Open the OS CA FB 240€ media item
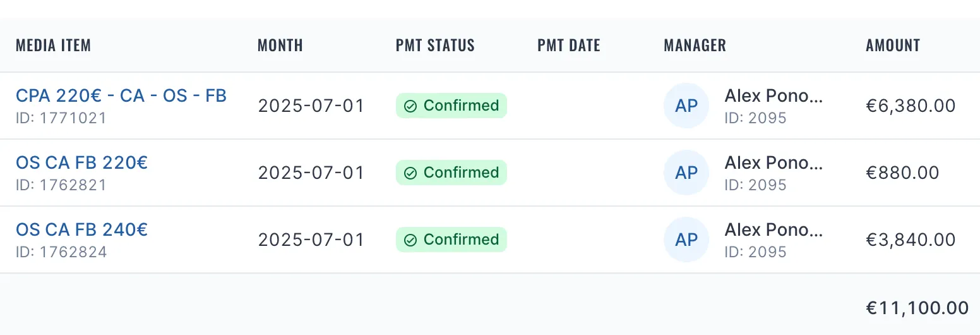This screenshot has height=335, width=980. tap(81, 230)
